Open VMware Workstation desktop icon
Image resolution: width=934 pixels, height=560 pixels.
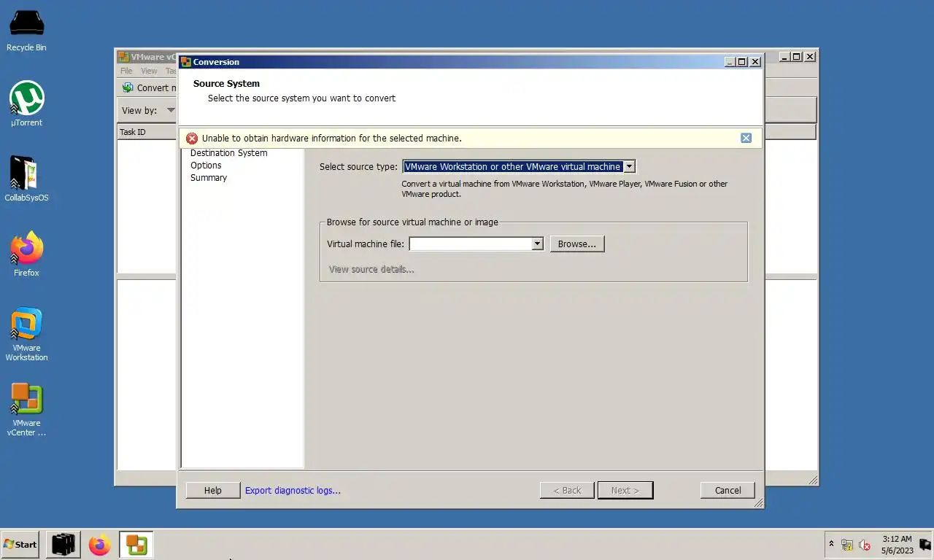26,334
